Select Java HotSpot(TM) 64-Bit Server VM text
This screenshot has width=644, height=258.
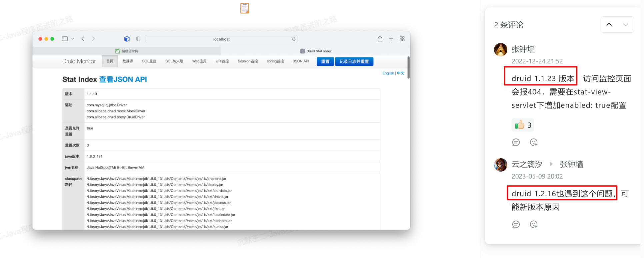[x=115, y=168]
